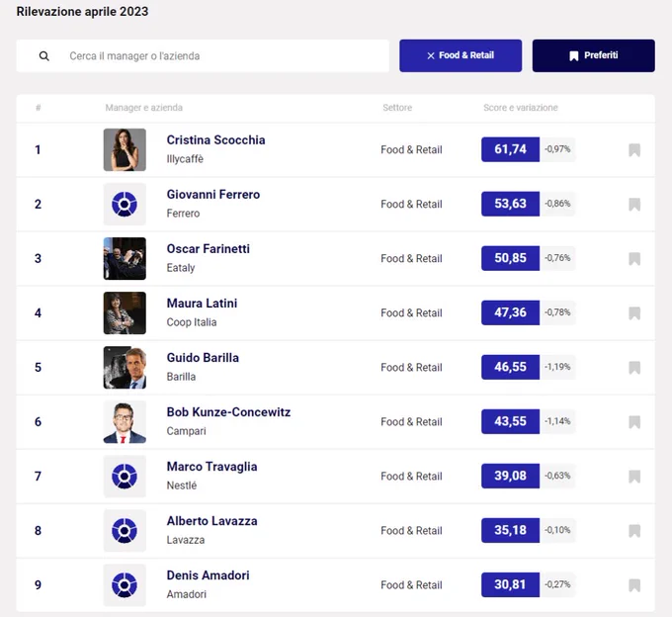Click Denis Amadori's placeholder avatar icon
Screen dimensions: 672x617
(x=125, y=585)
